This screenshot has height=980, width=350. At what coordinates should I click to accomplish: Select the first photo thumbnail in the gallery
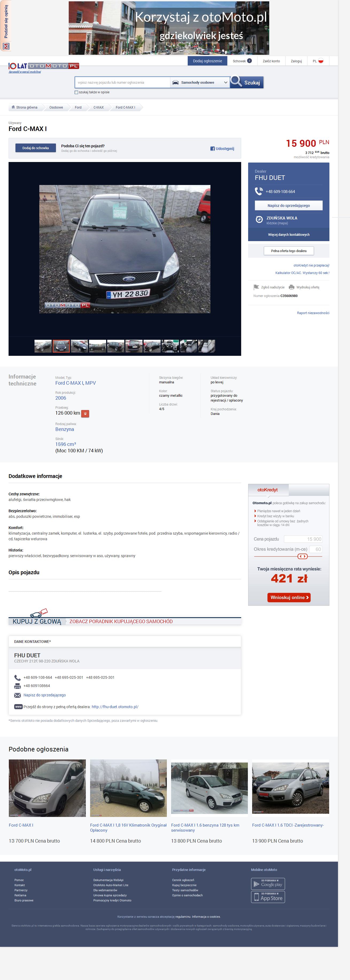click(x=43, y=346)
